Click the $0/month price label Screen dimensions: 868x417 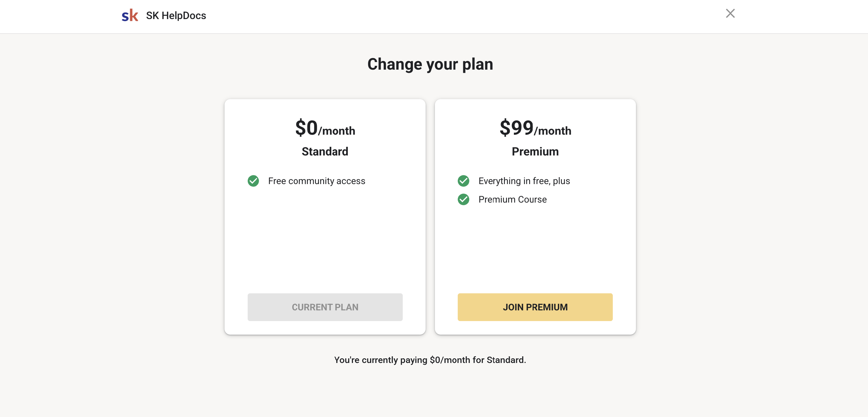325,128
